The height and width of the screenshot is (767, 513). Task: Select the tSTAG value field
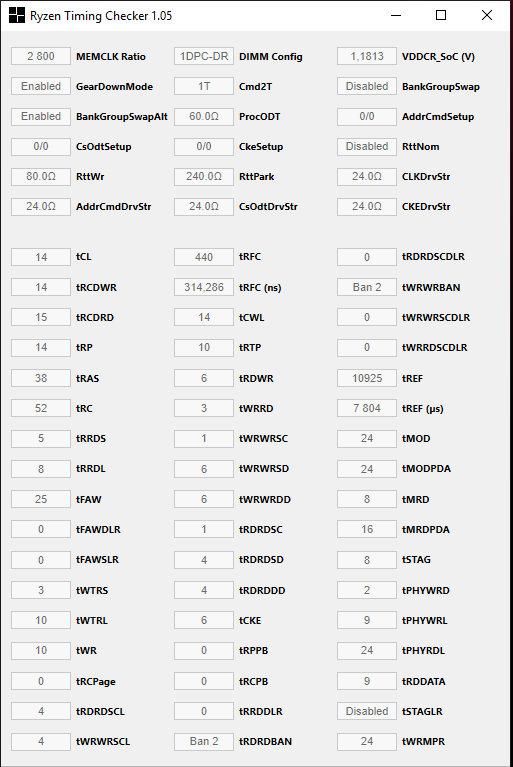[x=367, y=560]
